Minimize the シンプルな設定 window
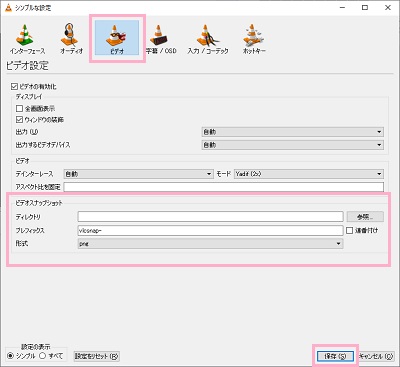The image size is (400, 367). [x=342, y=8]
